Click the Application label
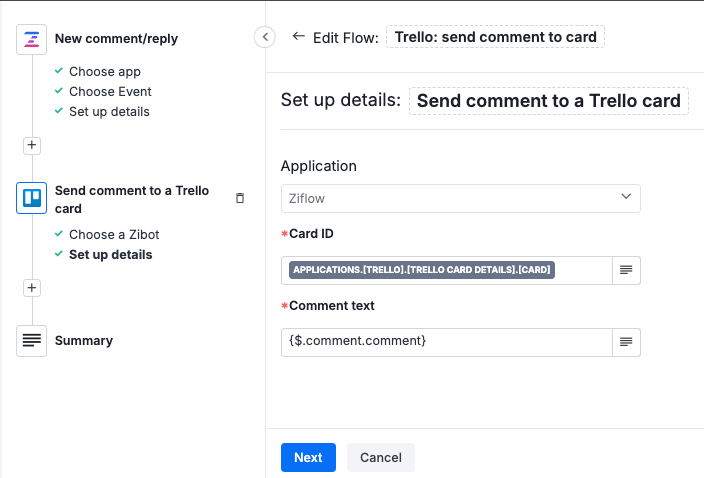Image resolution: width=704 pixels, height=478 pixels. click(x=319, y=166)
